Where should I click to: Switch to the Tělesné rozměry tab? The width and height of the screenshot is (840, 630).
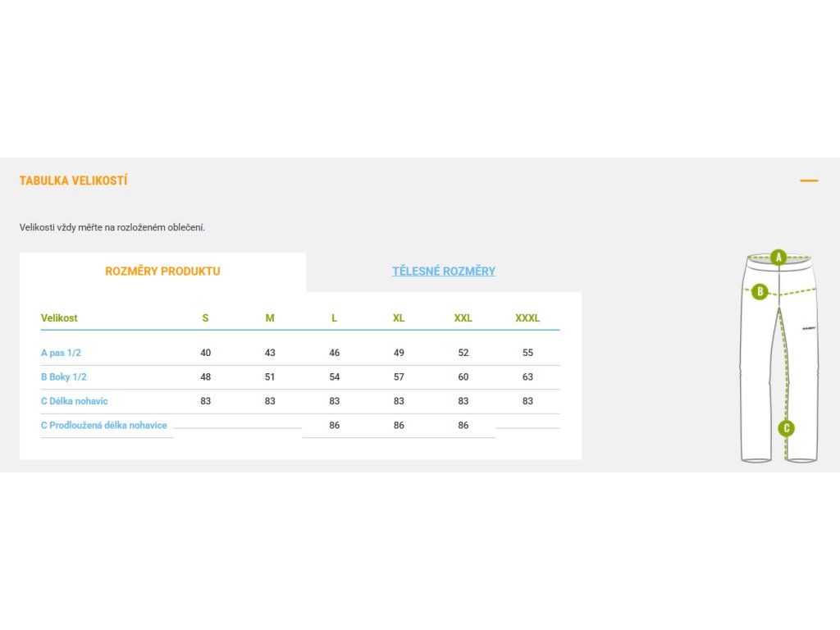(444, 271)
